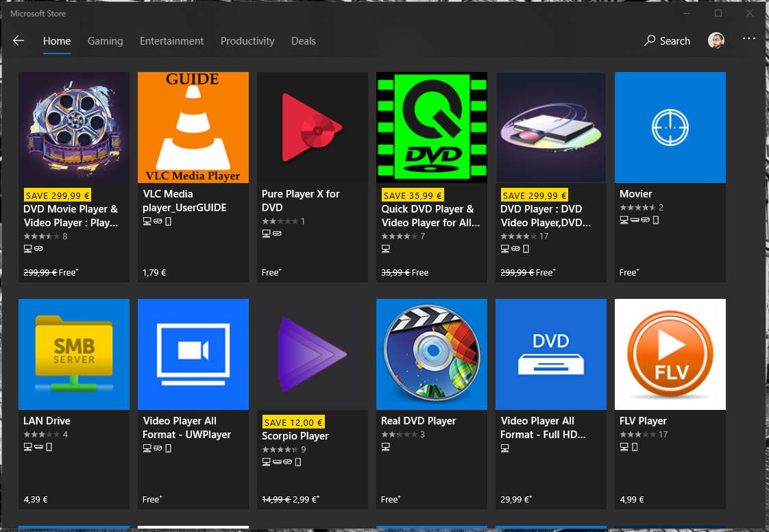Open the three-dot more options menu

tap(748, 40)
